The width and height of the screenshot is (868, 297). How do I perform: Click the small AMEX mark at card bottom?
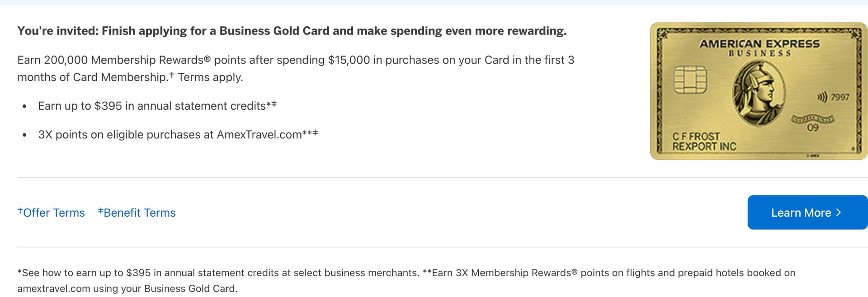[x=812, y=156]
